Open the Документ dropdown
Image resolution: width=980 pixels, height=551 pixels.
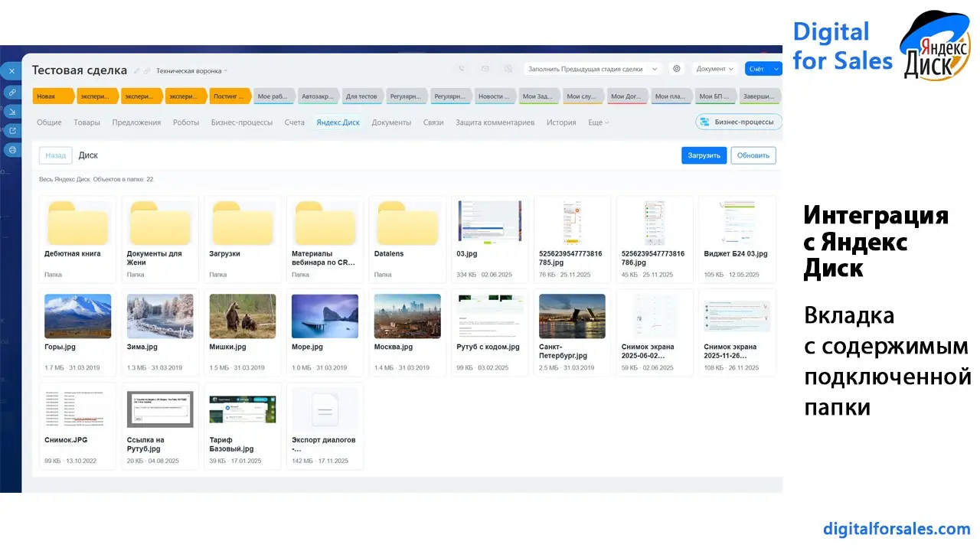(x=715, y=69)
